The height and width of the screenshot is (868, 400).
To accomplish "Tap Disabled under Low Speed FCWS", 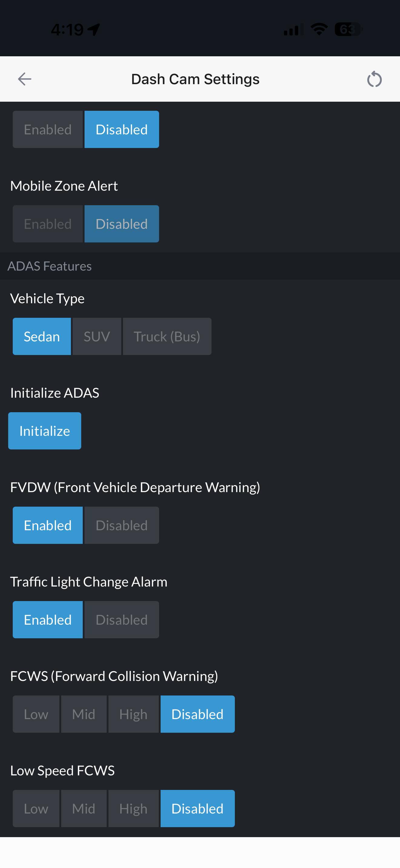I will pyautogui.click(x=197, y=808).
